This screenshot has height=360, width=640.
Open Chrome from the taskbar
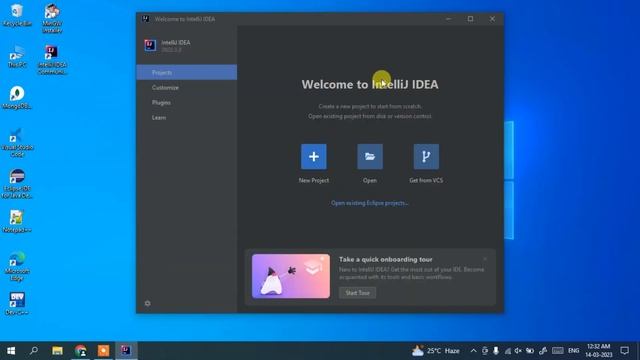click(x=80, y=351)
